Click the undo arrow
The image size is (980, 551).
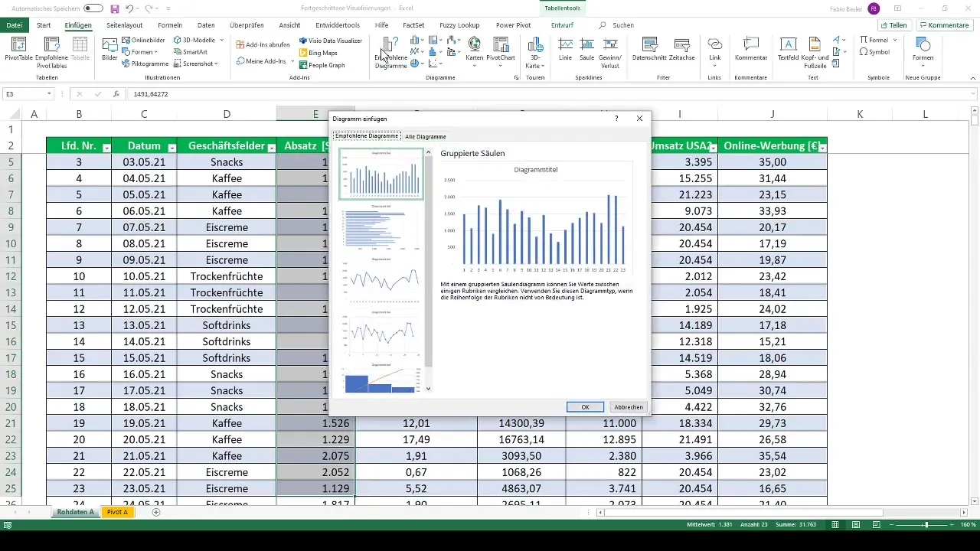coord(130,8)
